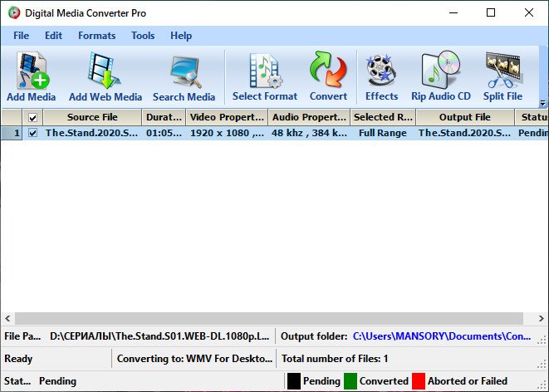Viewport: 549px width, 392px height.
Task: Open the Help menu
Action: (181, 36)
